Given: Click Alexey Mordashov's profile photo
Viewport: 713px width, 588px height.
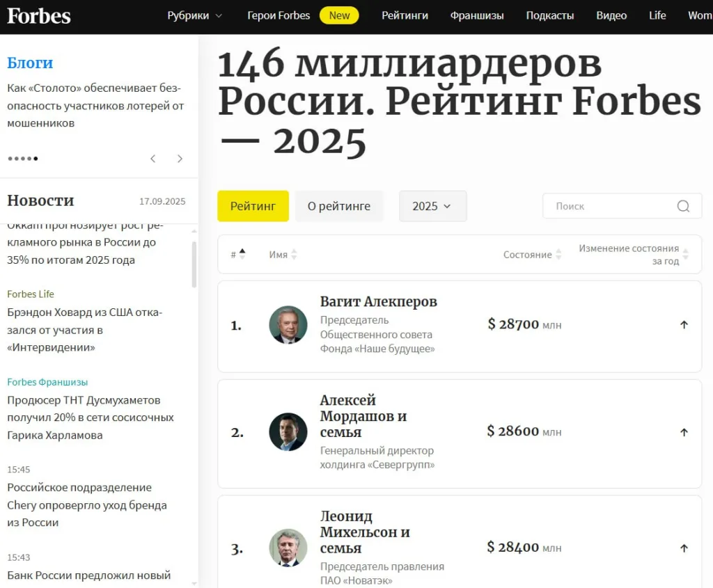Looking at the screenshot, I should pos(288,431).
